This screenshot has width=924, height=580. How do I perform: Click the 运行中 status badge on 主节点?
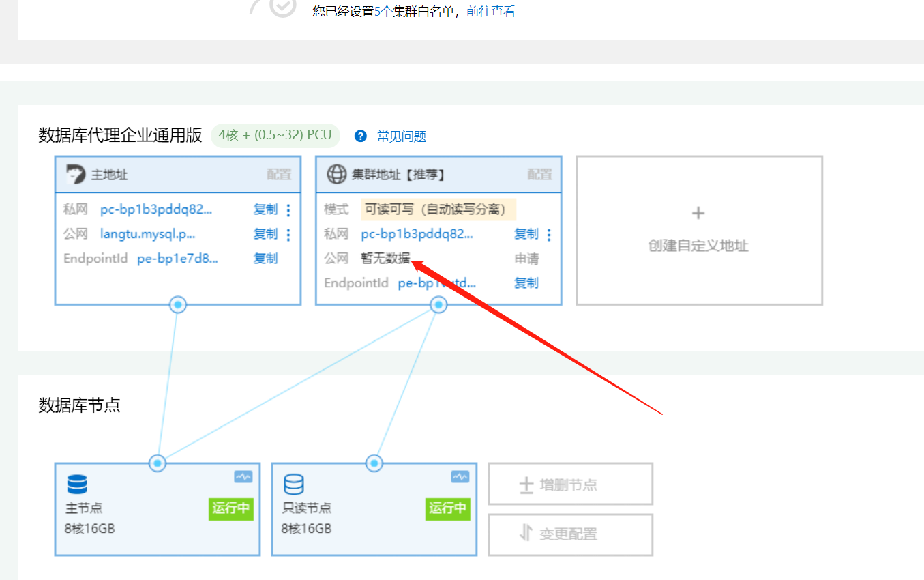231,508
